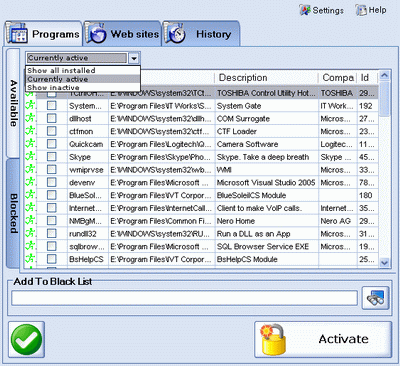Check the rundll32 program checkbox
Image resolution: width=400 pixels, height=366 pixels.
coord(52,234)
